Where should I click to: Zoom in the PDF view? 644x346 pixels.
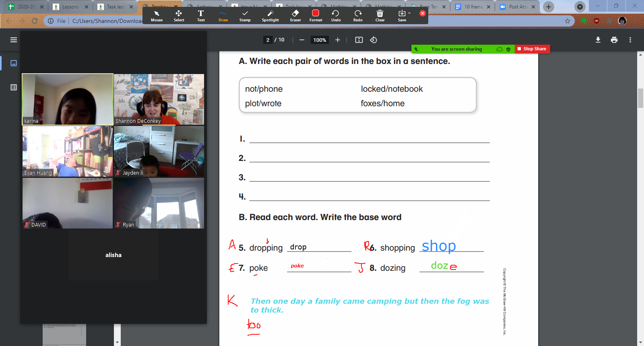pos(338,40)
